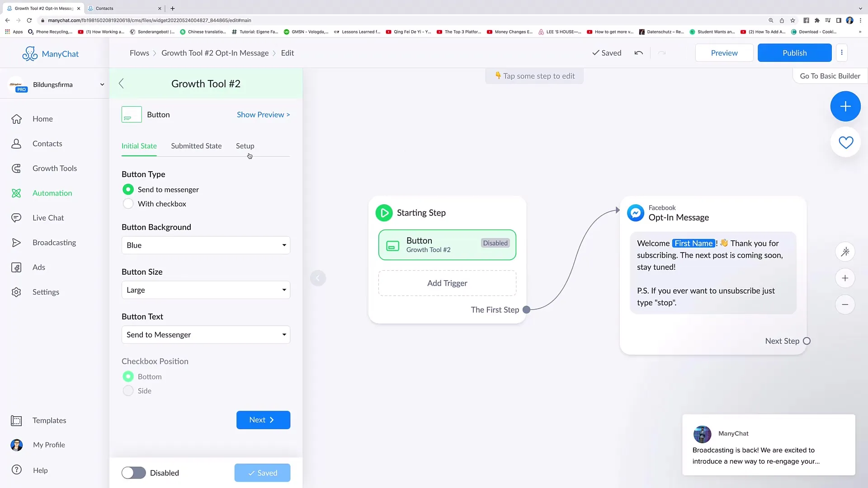
Task: Click the Add Trigger area in Starting Step
Action: (x=447, y=282)
